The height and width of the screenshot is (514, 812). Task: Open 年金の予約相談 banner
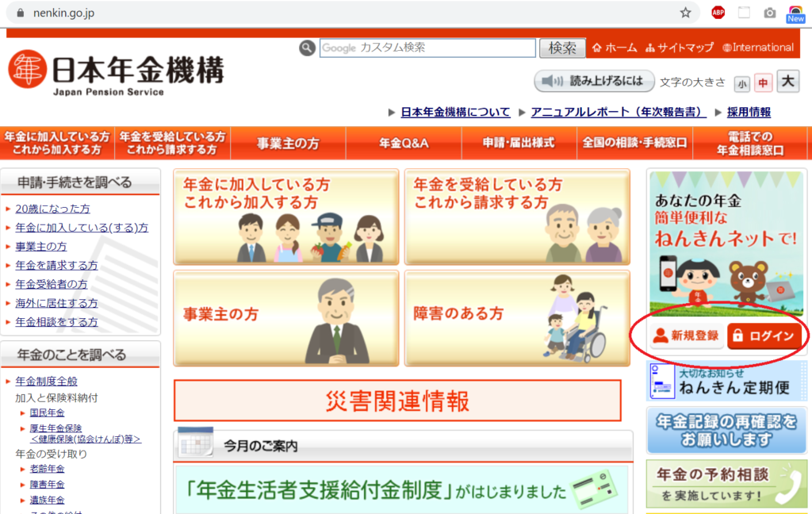pos(726,484)
